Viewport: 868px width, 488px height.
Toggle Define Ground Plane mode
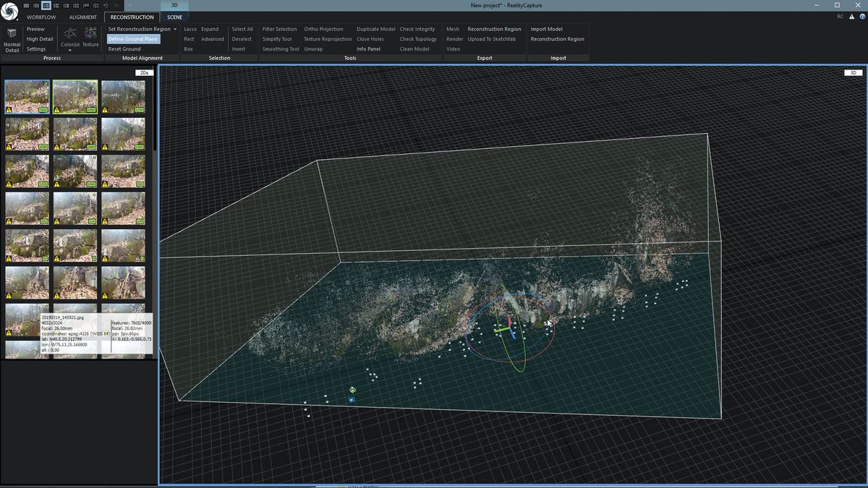tap(133, 39)
